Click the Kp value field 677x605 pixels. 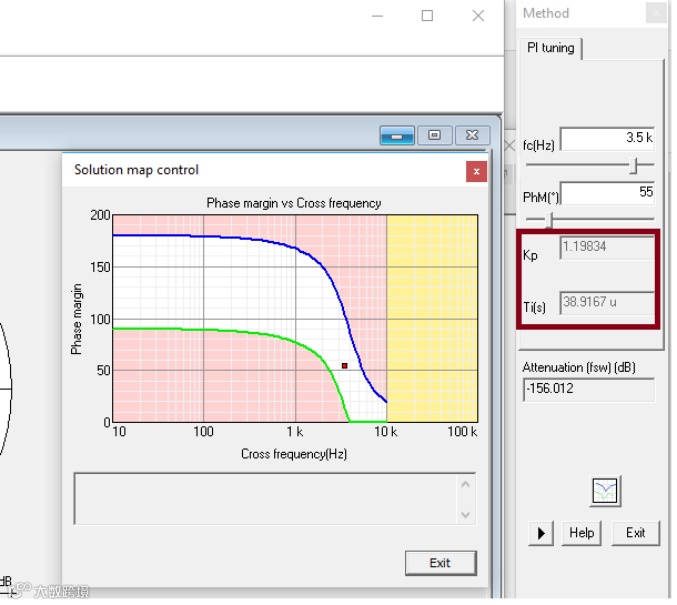pyautogui.click(x=607, y=247)
